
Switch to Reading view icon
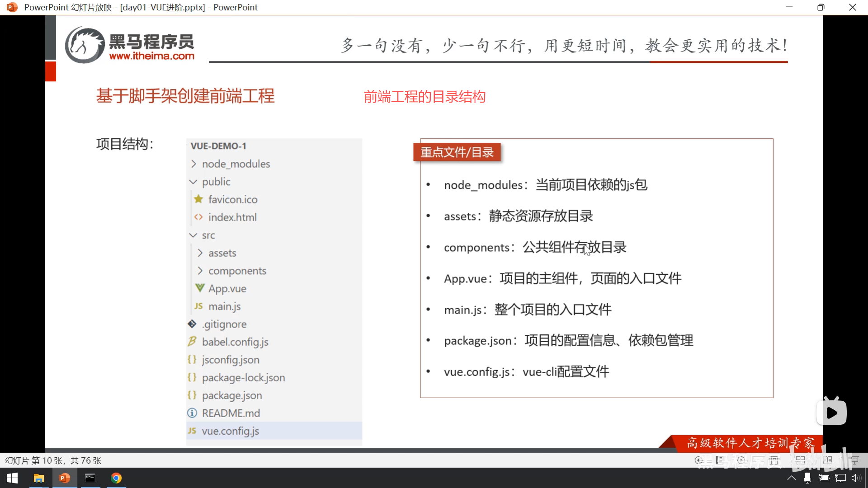tap(828, 460)
